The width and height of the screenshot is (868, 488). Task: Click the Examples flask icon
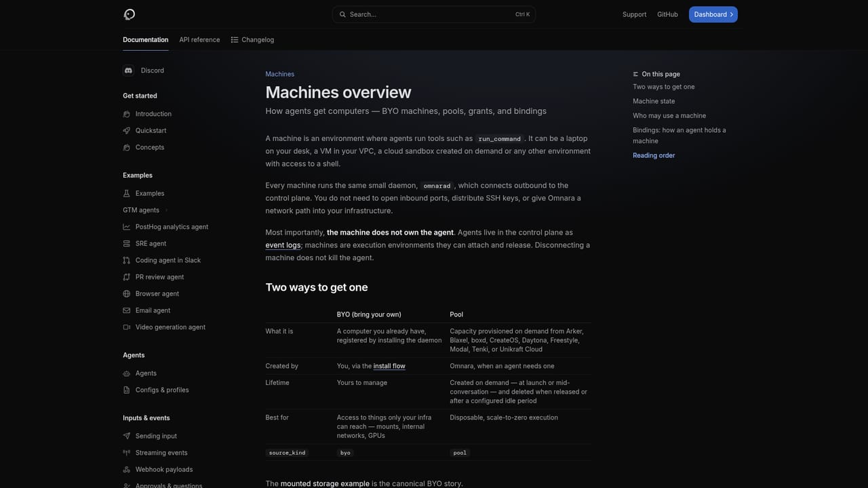127,193
